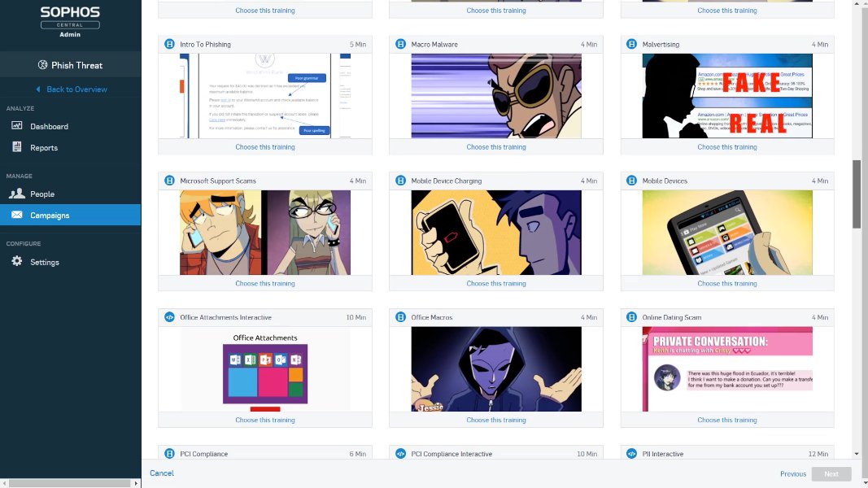The height and width of the screenshot is (488, 868).
Task: Choose the Macro Malware training
Action: point(496,147)
